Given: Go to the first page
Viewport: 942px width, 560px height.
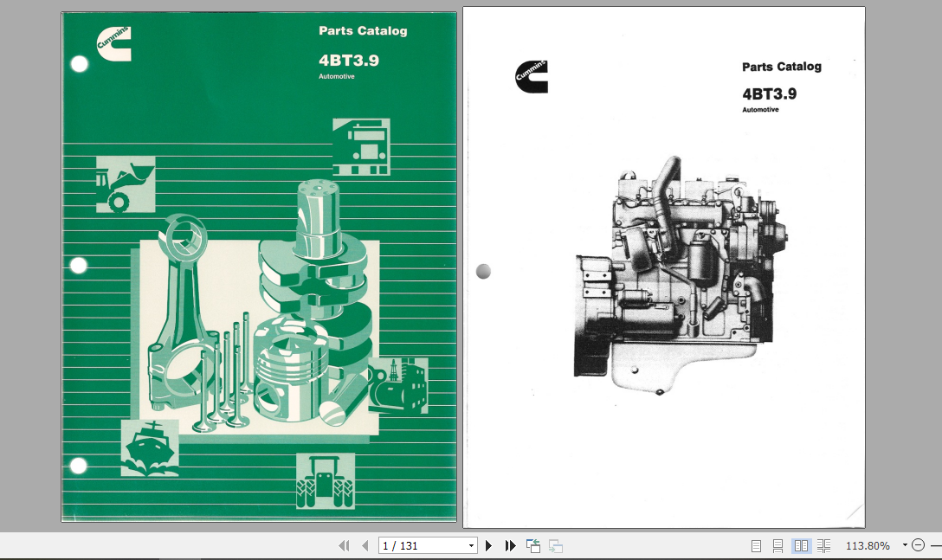Looking at the screenshot, I should [x=344, y=545].
